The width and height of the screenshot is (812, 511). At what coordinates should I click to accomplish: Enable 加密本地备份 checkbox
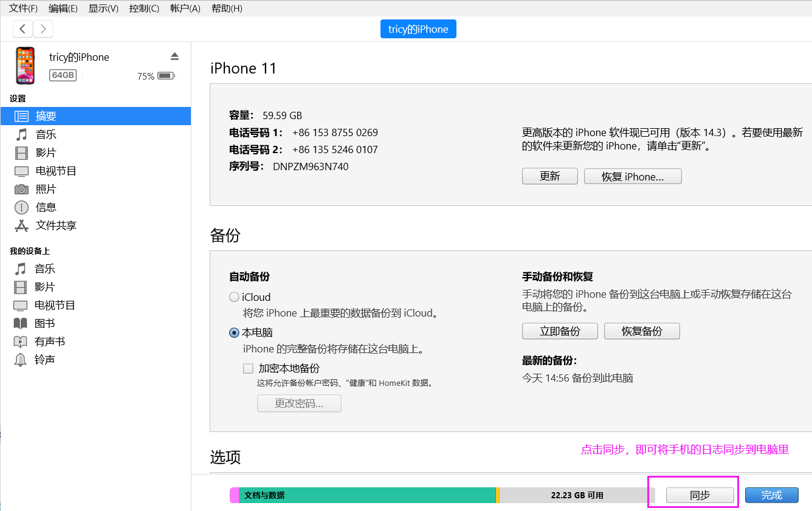248,368
